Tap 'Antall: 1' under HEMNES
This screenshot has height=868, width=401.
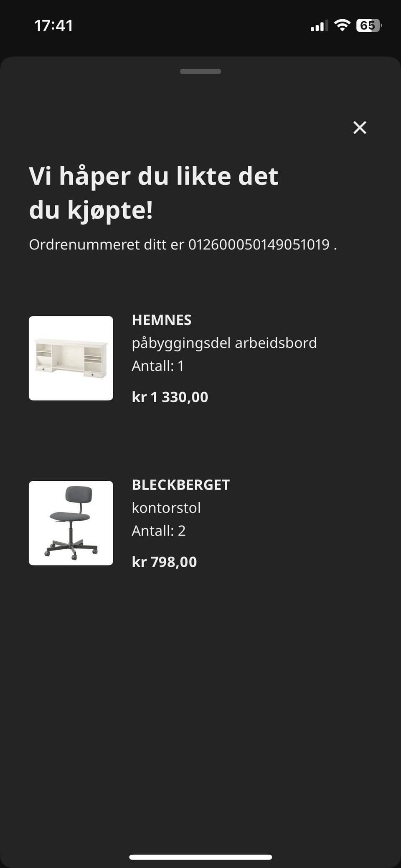pos(158,366)
